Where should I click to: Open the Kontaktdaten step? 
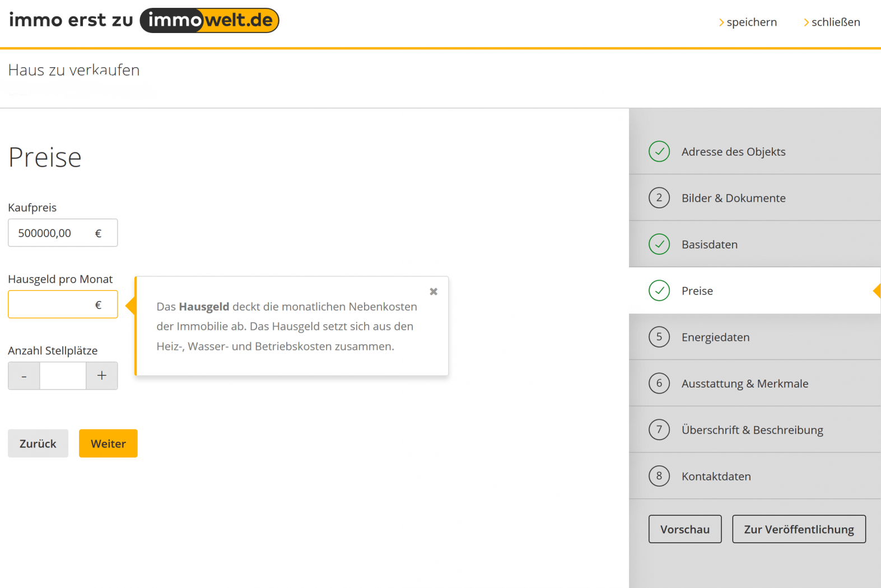[x=755, y=476]
